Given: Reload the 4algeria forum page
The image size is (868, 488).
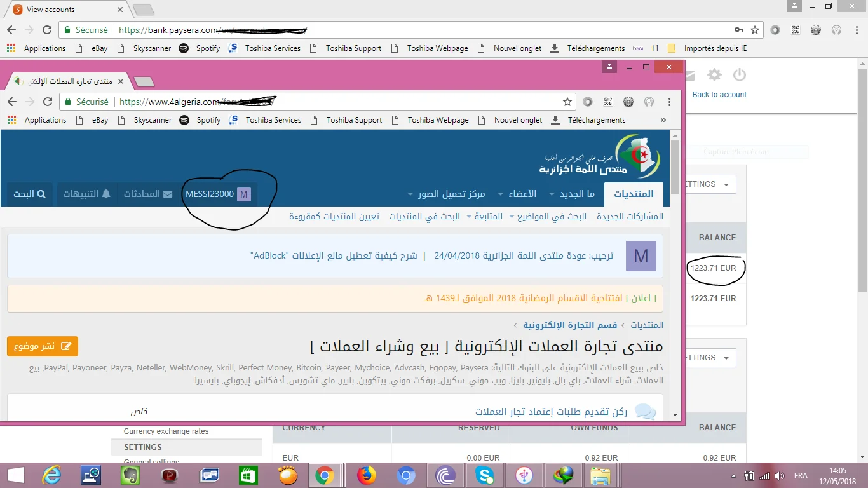Looking at the screenshot, I should (x=48, y=102).
